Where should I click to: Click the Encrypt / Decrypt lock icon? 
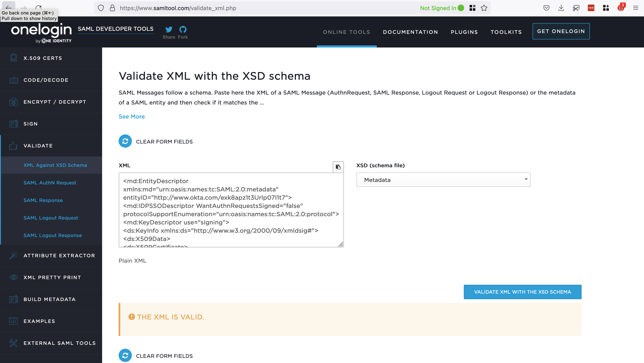click(x=13, y=102)
